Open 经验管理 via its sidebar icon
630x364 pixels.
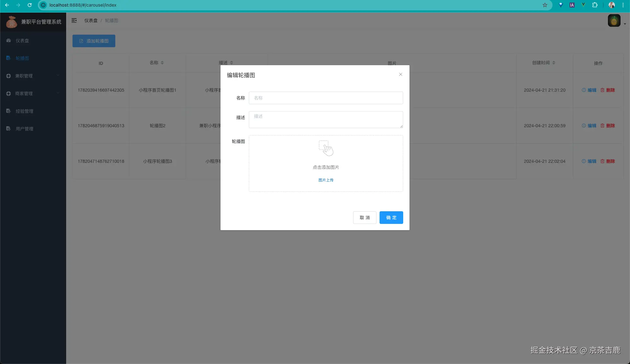[8, 111]
